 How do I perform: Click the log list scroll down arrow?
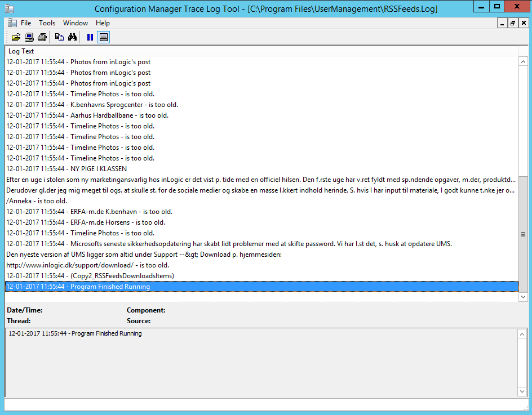point(523,296)
